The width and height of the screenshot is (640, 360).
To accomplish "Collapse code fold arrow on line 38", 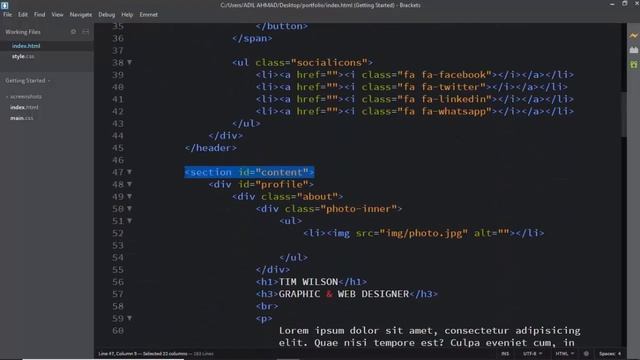I will tap(129, 62).
